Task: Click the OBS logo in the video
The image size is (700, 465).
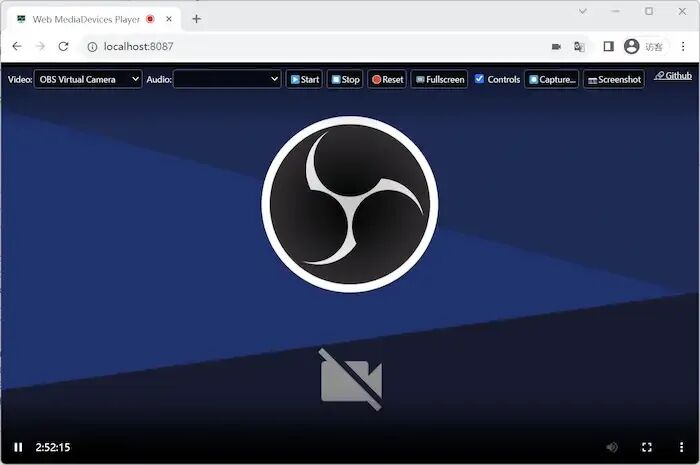Action: (350, 204)
